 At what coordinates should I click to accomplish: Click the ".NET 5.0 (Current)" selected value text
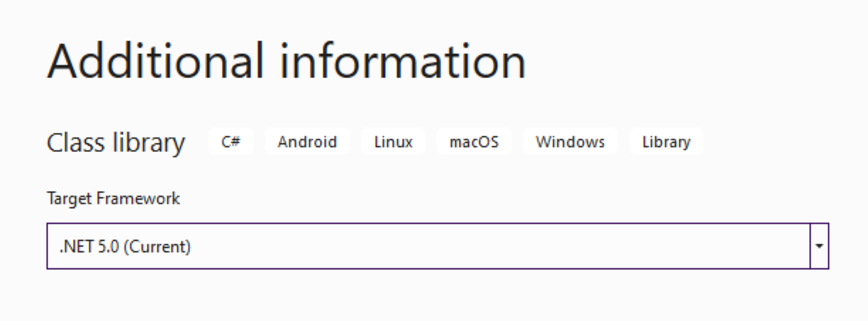click(126, 247)
